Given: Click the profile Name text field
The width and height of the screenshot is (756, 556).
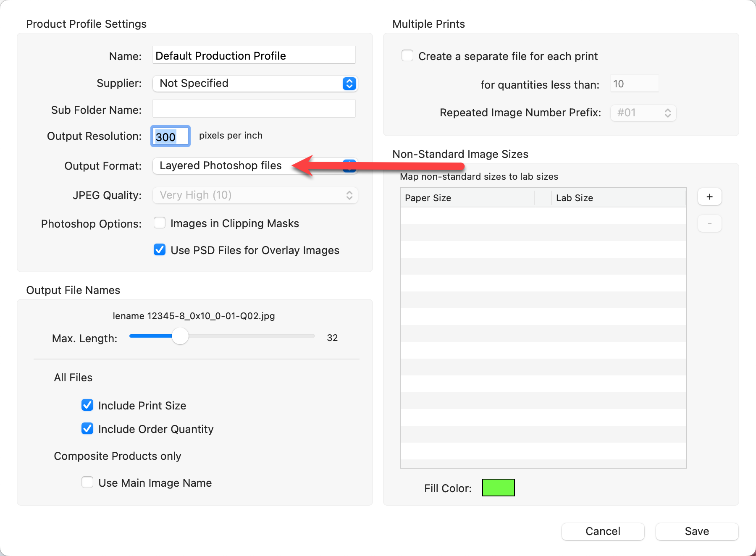Looking at the screenshot, I should click(x=254, y=55).
